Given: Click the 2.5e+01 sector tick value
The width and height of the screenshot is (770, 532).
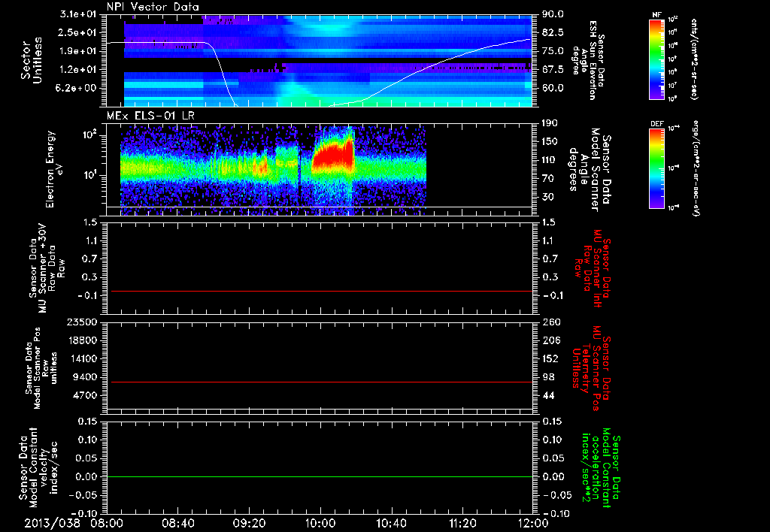Looking at the screenshot, I should pos(78,32).
